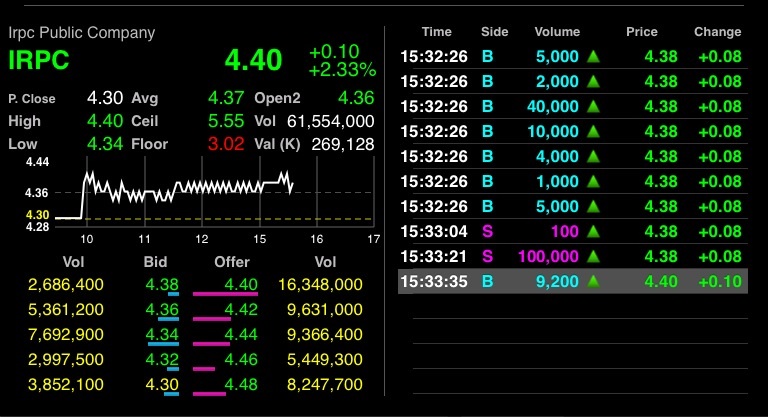This screenshot has height=417, width=768.
Task: Click the Time column header
Action: (436, 32)
